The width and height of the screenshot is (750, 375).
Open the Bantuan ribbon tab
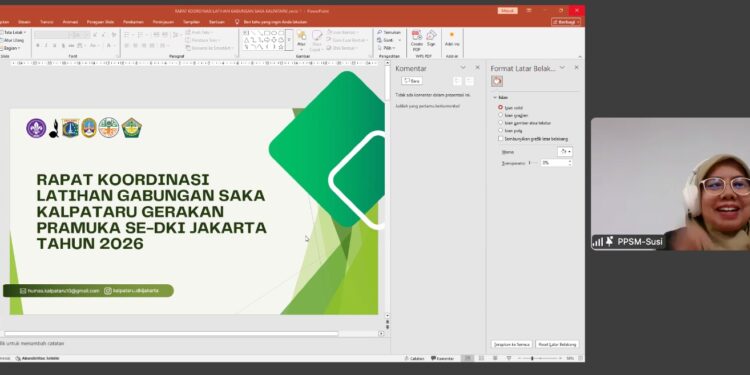216,22
